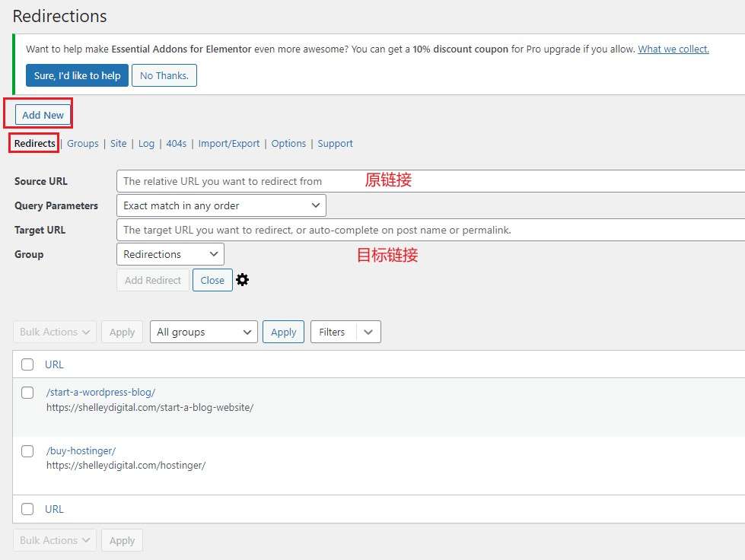Go to the Import/Export tab

click(228, 143)
